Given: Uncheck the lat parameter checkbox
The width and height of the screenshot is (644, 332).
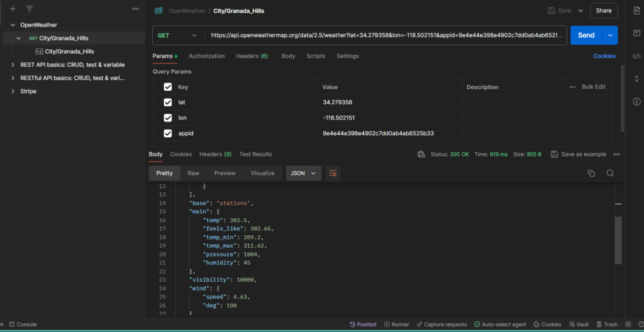Looking at the screenshot, I should pos(167,102).
